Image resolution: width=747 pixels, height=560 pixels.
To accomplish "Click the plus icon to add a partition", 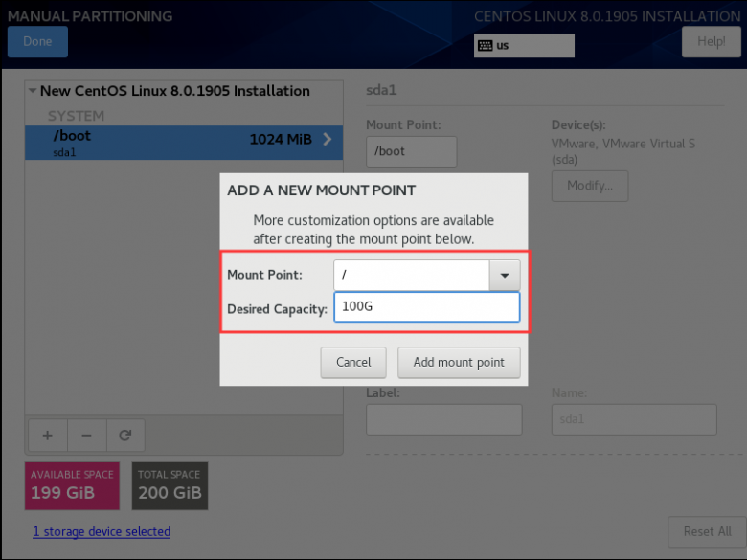I will 48,436.
